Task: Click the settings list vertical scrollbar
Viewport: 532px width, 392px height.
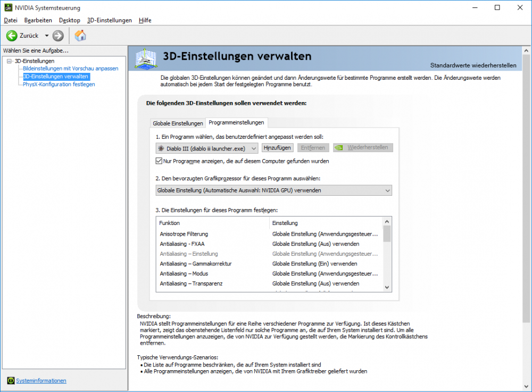Action: (x=387, y=255)
